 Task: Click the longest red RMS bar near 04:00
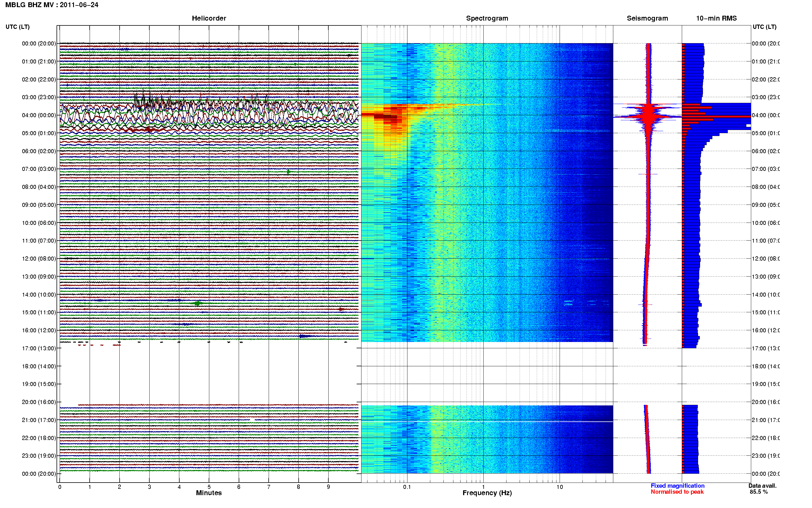click(716, 117)
